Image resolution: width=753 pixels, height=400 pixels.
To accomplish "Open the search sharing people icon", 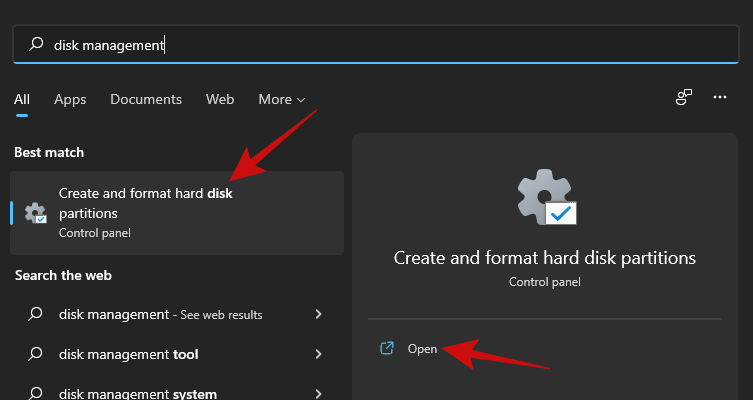I will [684, 97].
